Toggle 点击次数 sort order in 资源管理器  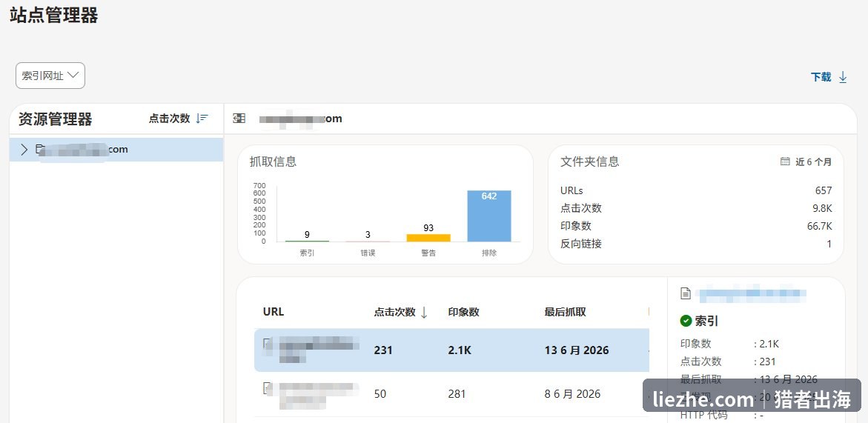178,119
